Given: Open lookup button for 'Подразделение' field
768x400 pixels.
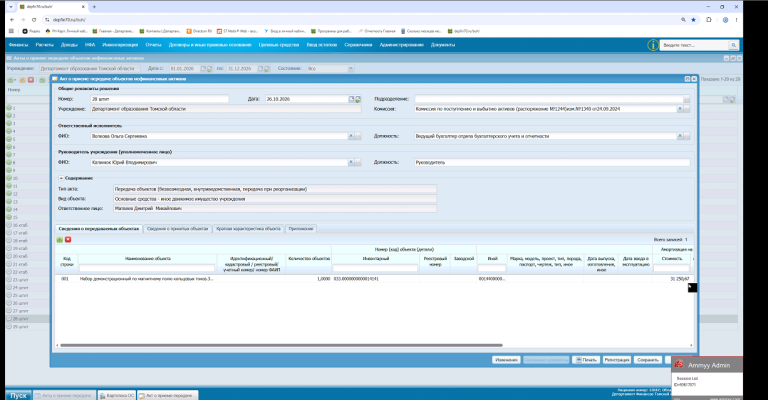Looking at the screenshot, I should click(x=687, y=99).
